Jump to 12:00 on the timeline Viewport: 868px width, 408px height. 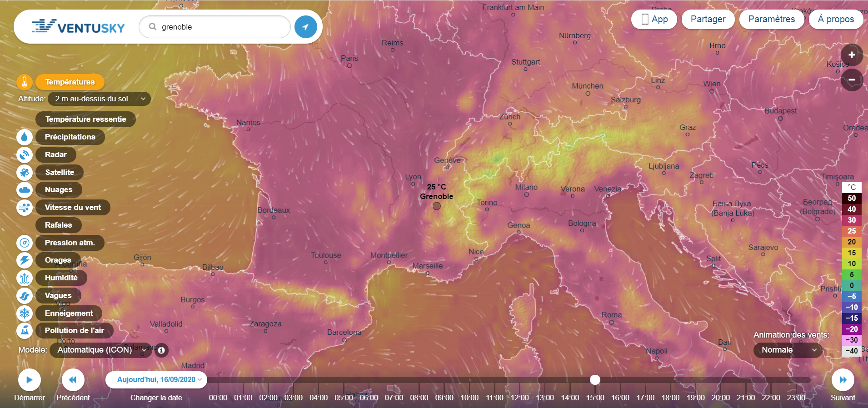point(520,398)
